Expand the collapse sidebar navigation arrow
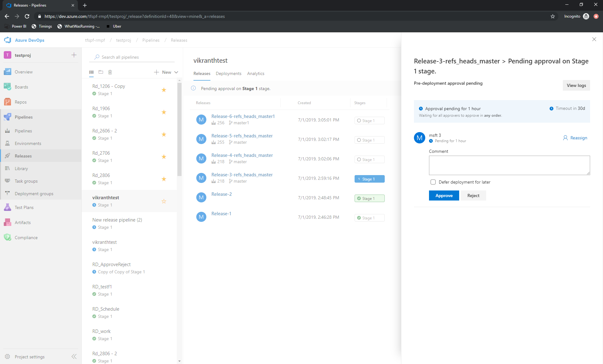Screen dimensions: 603x364 [x=74, y=357]
